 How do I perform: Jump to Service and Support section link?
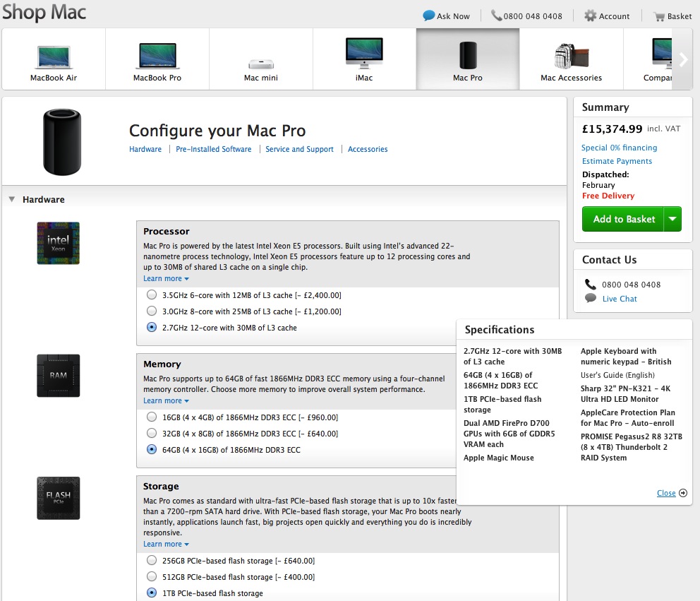[300, 149]
